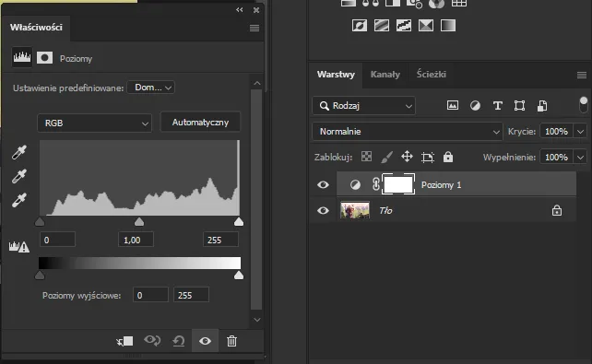Filter layers by pixel layers
The width and height of the screenshot is (592, 364).
(x=453, y=106)
